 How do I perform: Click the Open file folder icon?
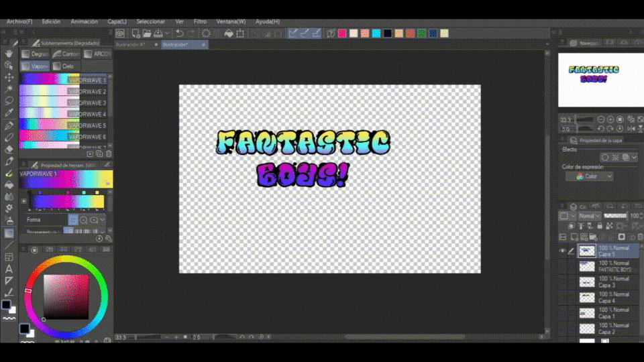(145, 33)
